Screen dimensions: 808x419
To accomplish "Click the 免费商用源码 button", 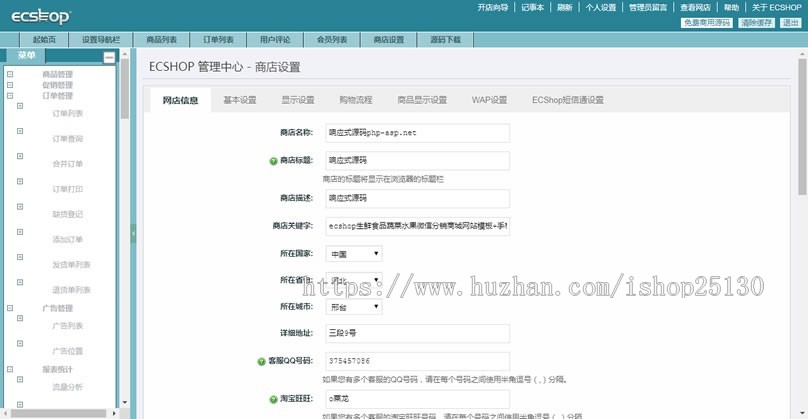I will pos(706,23).
